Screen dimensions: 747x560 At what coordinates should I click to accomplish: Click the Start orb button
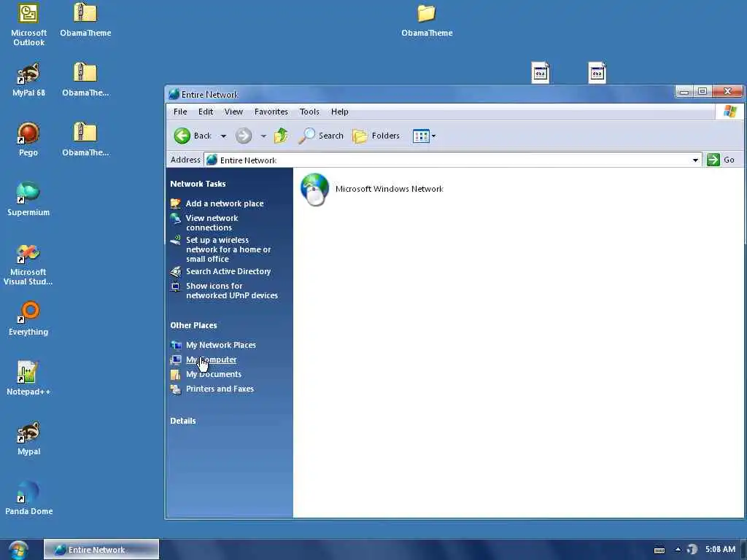[x=18, y=550]
